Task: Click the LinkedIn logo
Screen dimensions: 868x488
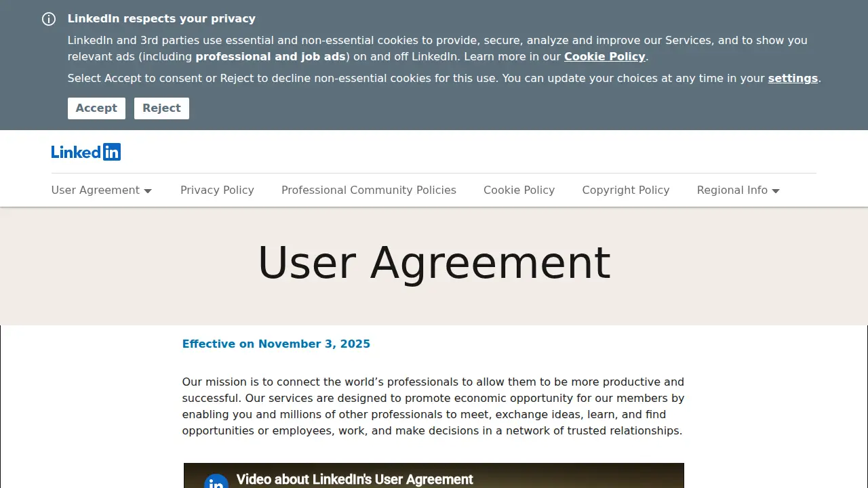Action: point(86,152)
